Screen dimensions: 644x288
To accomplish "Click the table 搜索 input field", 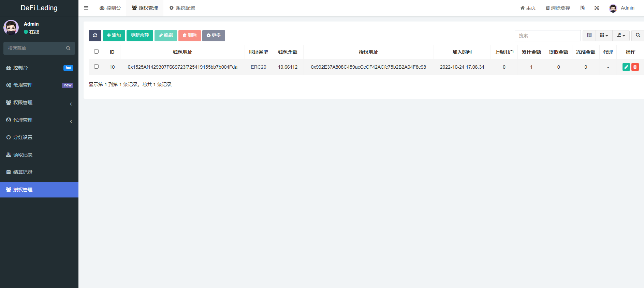I will (548, 36).
